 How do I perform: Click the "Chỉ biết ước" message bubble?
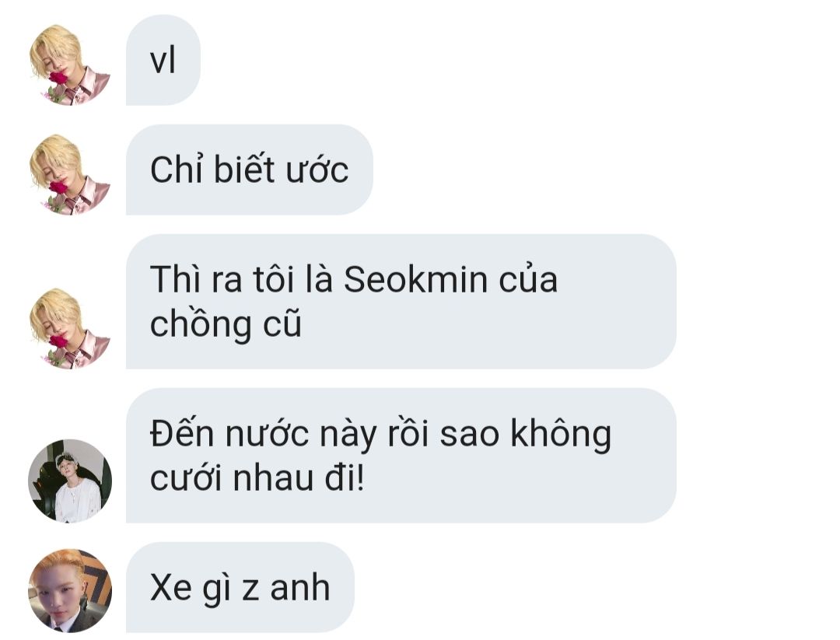coord(250,170)
